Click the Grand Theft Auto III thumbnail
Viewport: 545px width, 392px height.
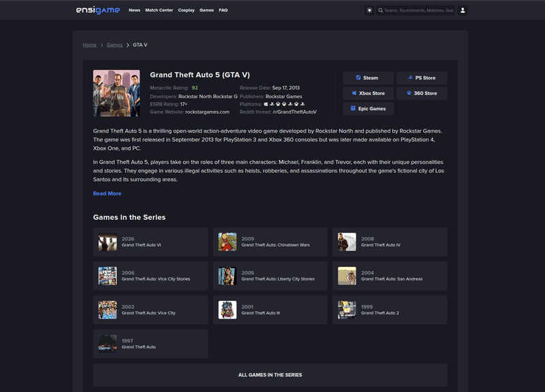coord(228,310)
